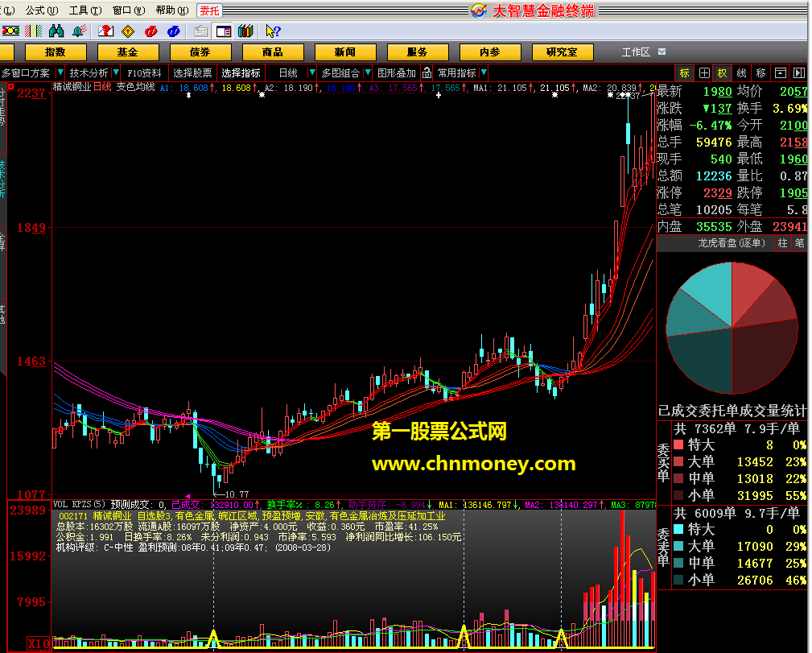Open the 研究室 research tab

[x=563, y=52]
